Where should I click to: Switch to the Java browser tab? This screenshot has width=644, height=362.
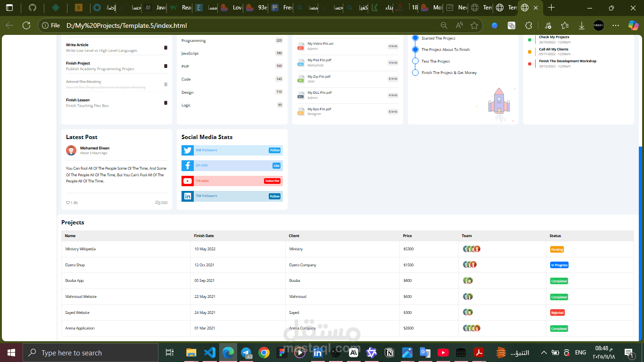point(157,8)
